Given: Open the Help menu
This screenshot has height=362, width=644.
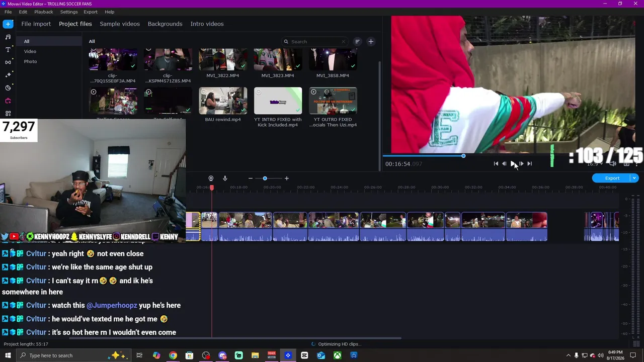Looking at the screenshot, I should [110, 12].
